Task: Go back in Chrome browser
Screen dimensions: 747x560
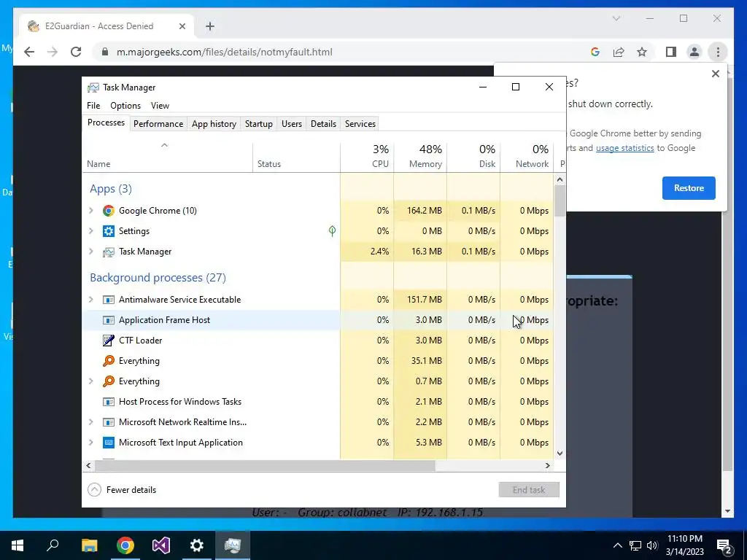Action: click(x=29, y=52)
